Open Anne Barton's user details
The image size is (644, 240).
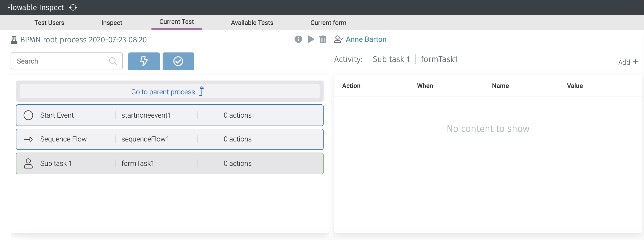366,39
